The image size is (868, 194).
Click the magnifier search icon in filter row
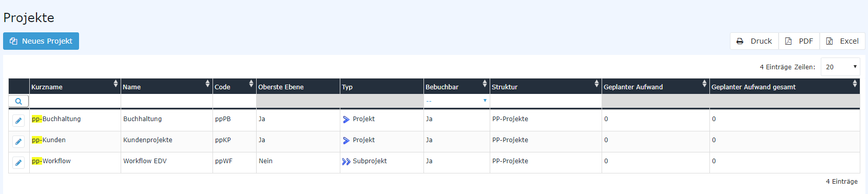coord(18,101)
